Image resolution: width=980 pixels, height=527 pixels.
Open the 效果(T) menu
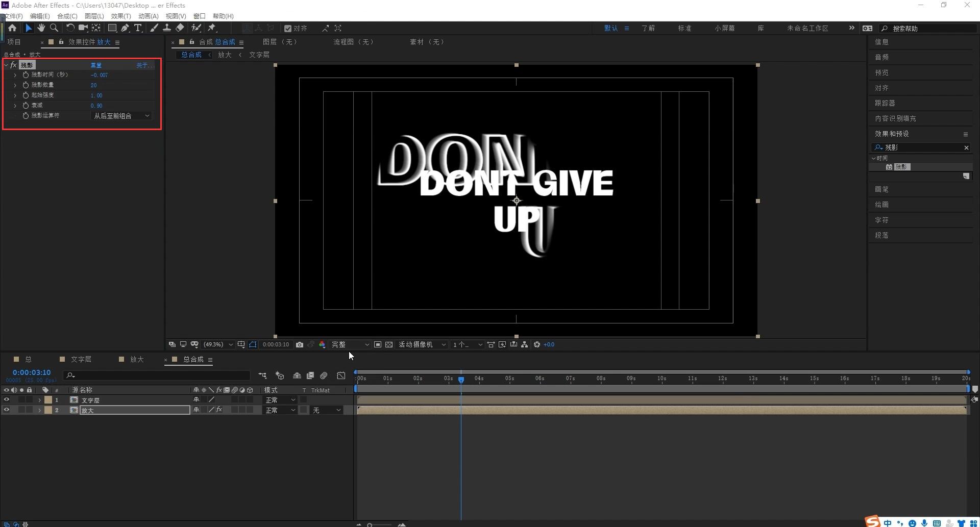tap(121, 16)
